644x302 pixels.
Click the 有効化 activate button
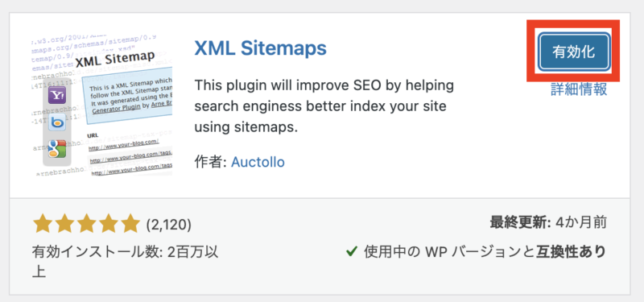tap(574, 52)
